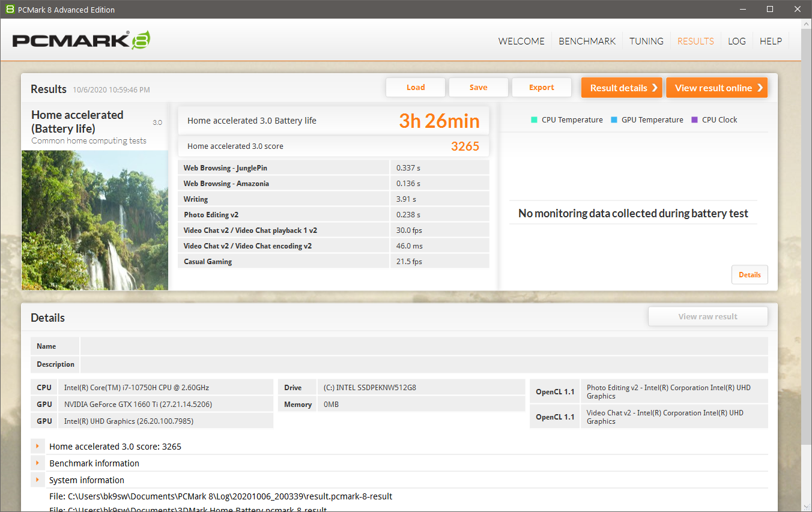Image resolution: width=812 pixels, height=512 pixels.
Task: Click the results timestamp 10/6/2020
Action: 111,90
